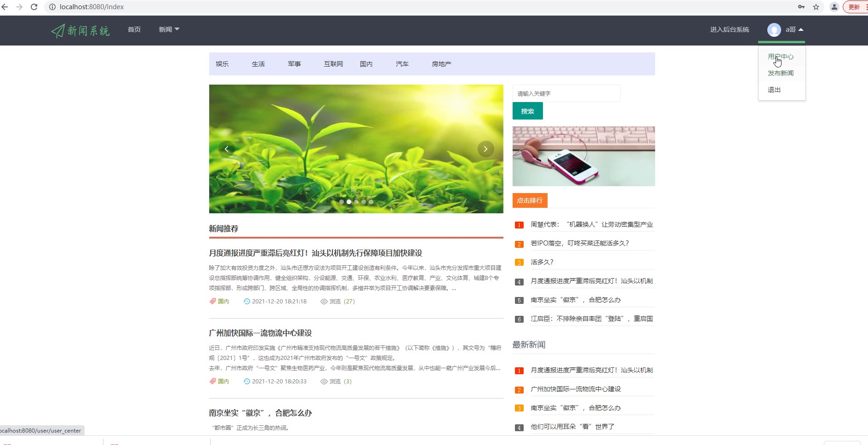
Task: Open the 生活 category tab
Action: [x=258, y=64]
